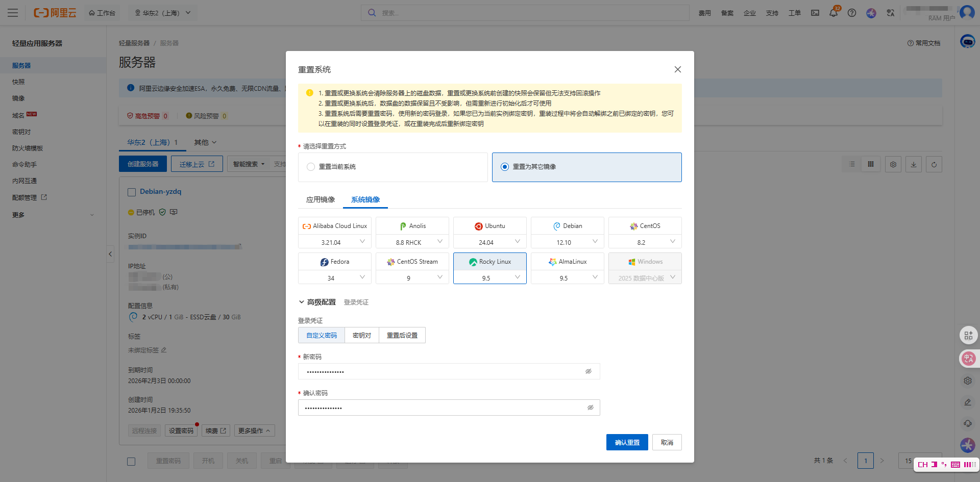Switch to the 系统镜像 tab
The image size is (980, 482).
pos(365,199)
